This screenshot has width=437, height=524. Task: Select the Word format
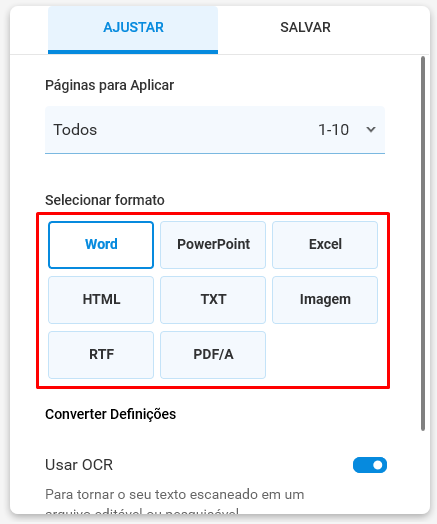(101, 245)
